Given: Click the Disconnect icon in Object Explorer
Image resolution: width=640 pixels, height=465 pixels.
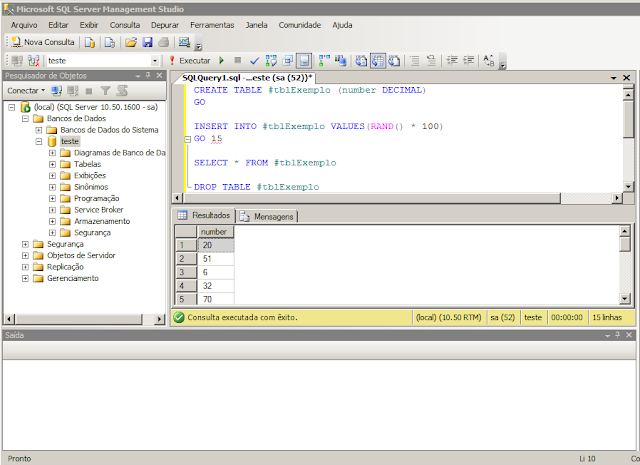Looking at the screenshot, I should 73,91.
